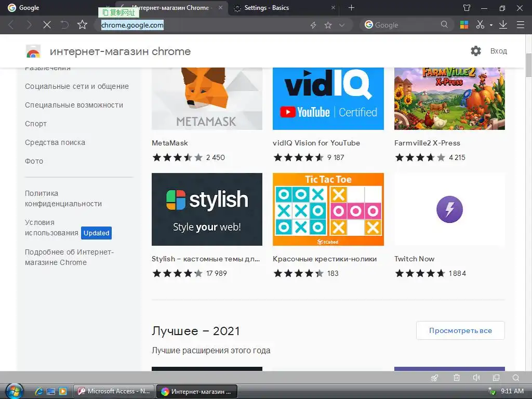
Task: Open the Фото category
Action: click(34, 161)
